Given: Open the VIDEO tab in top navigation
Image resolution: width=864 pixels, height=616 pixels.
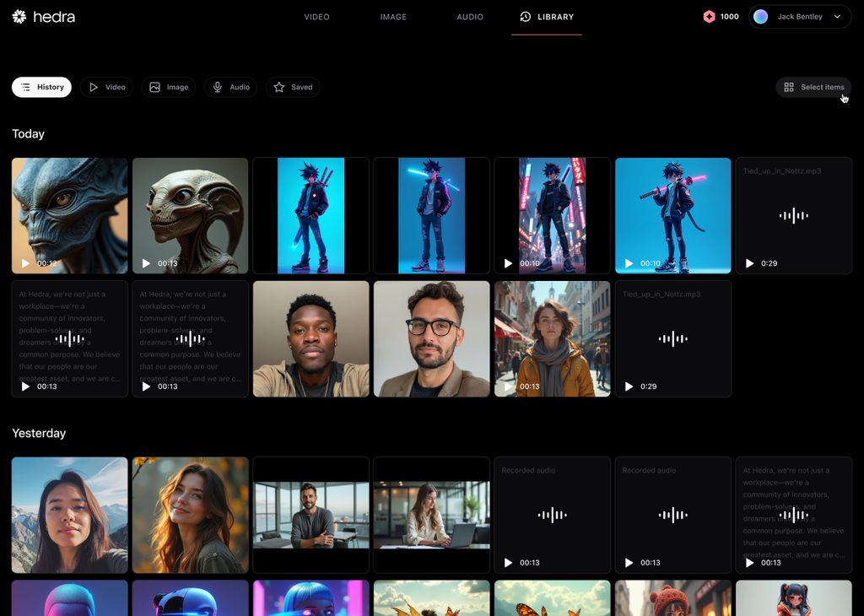Looking at the screenshot, I should tap(316, 17).
